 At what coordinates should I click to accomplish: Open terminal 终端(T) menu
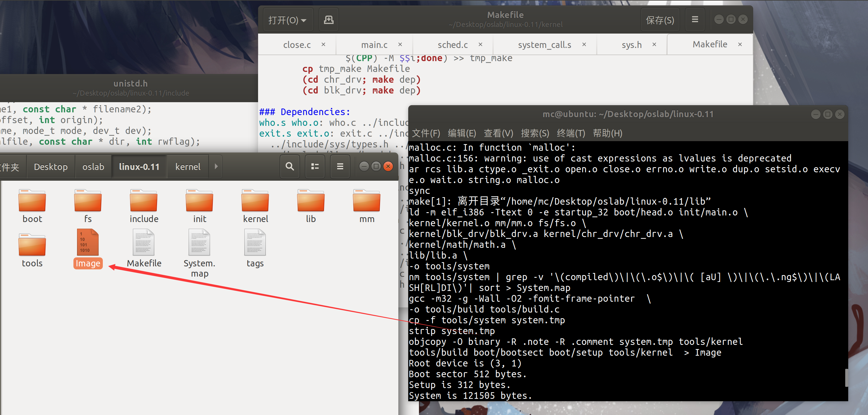570,133
